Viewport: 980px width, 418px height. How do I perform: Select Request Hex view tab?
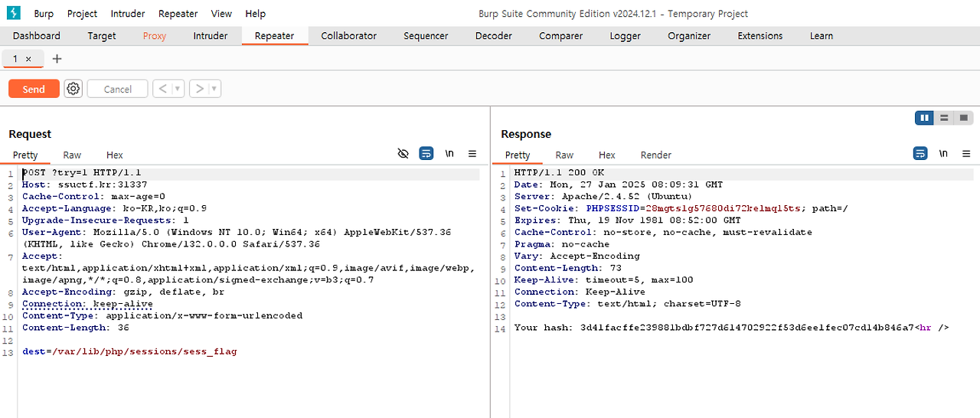click(x=115, y=155)
